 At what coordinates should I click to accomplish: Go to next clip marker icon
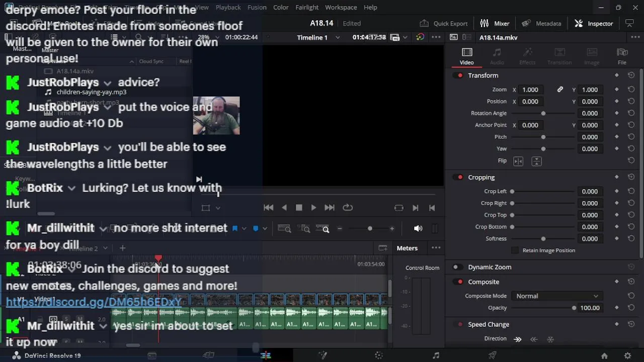pyautogui.click(x=416, y=208)
